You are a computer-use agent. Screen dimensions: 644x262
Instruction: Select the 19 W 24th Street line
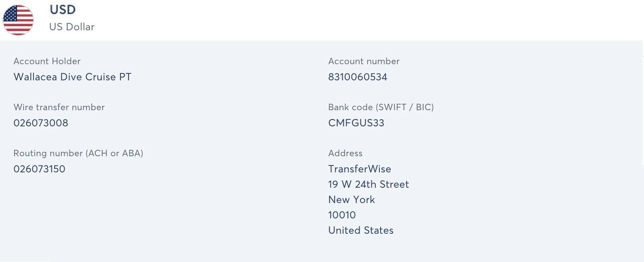click(x=368, y=184)
